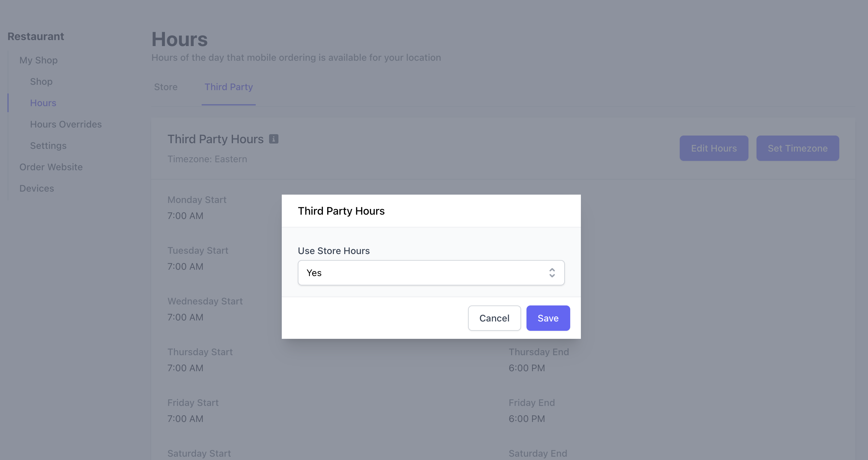The image size is (868, 460).
Task: Select the Third Party tab
Action: coord(228,87)
